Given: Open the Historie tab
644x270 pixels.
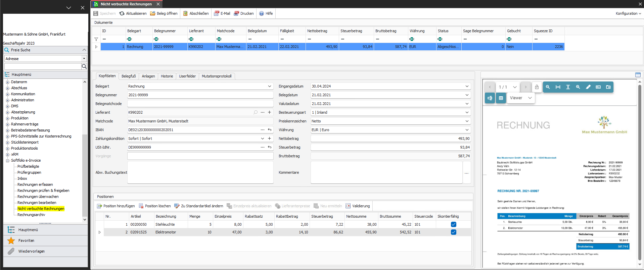Looking at the screenshot, I should click(x=167, y=76).
